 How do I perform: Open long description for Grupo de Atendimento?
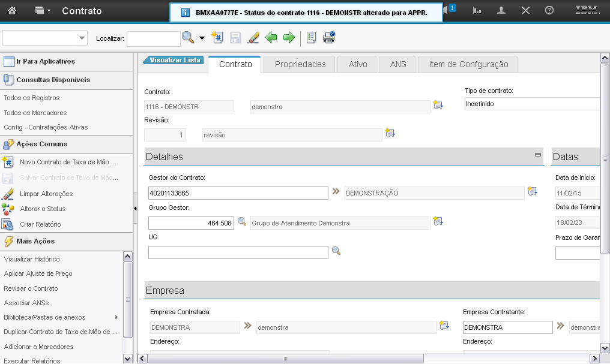tap(438, 221)
